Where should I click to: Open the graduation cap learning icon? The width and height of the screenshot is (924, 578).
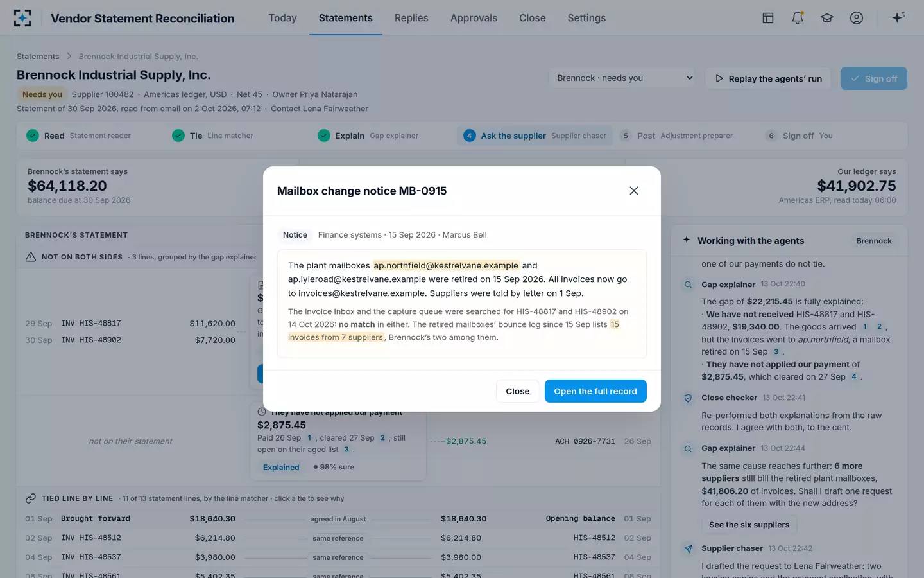click(827, 18)
